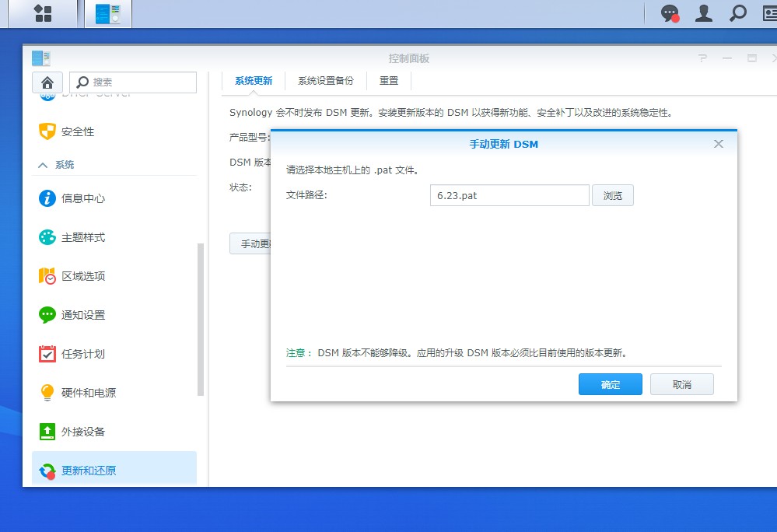
Task: Open 安全性 security settings
Action: (78, 131)
